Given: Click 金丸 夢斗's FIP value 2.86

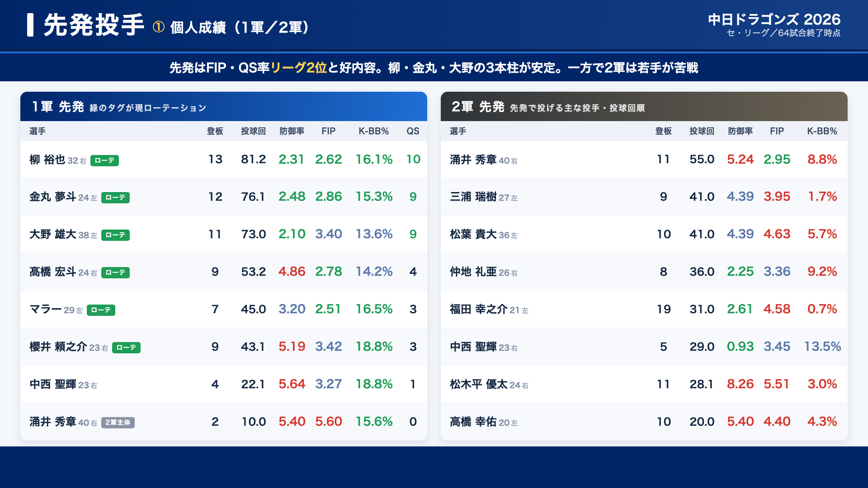Looking at the screenshot, I should click(x=329, y=197).
